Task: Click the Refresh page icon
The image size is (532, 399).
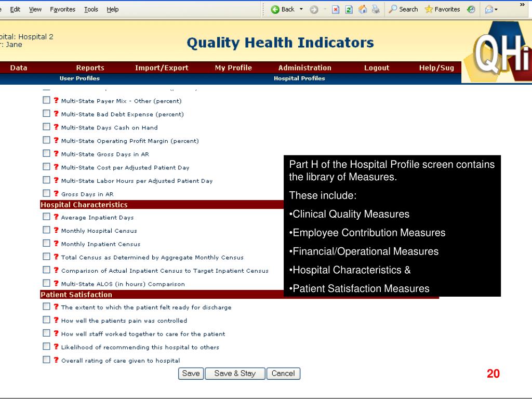Action: (x=349, y=9)
